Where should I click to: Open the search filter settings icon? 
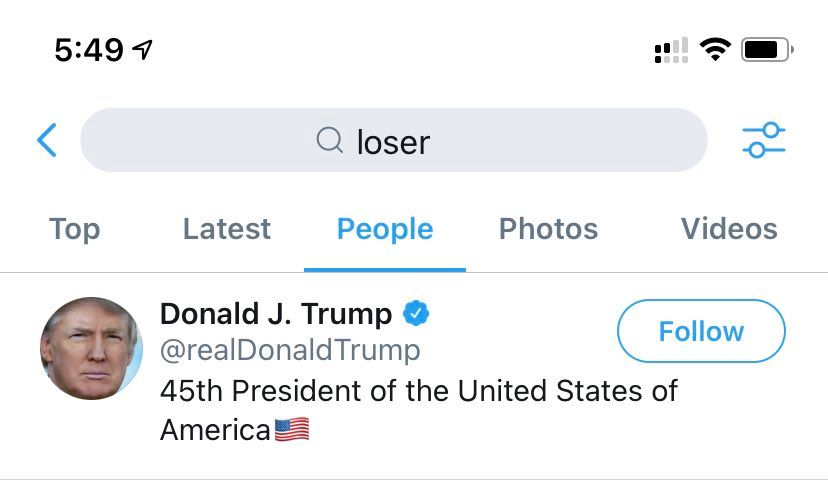[x=764, y=141]
